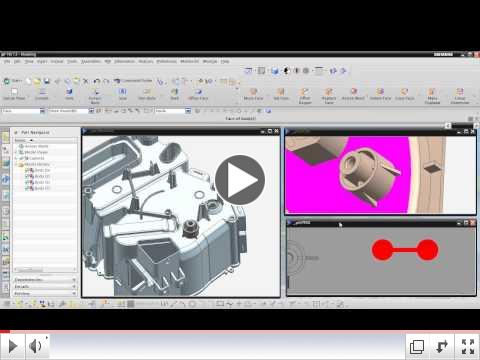Image resolution: width=480 pixels, height=360 pixels.
Task: Click the Undo arrow icon
Action: (x=97, y=81)
